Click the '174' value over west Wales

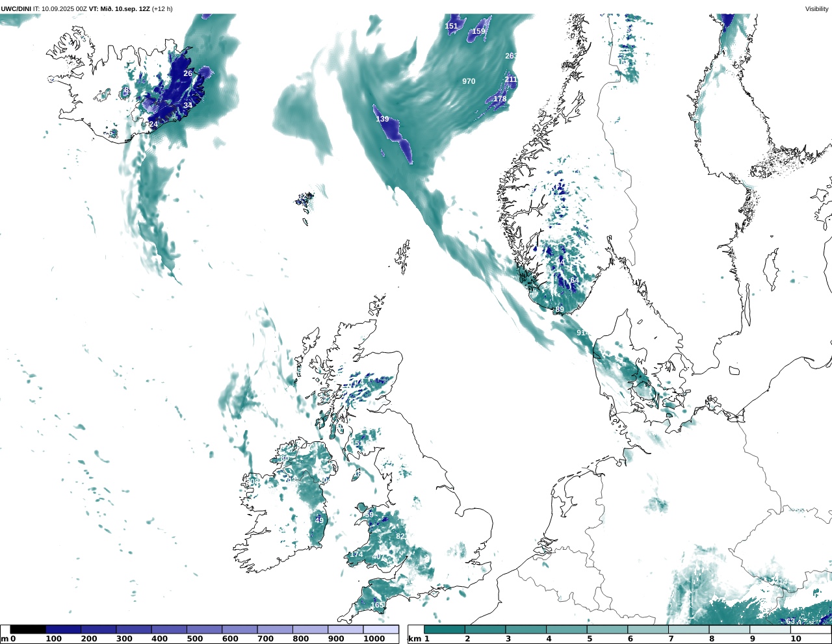[357, 554]
